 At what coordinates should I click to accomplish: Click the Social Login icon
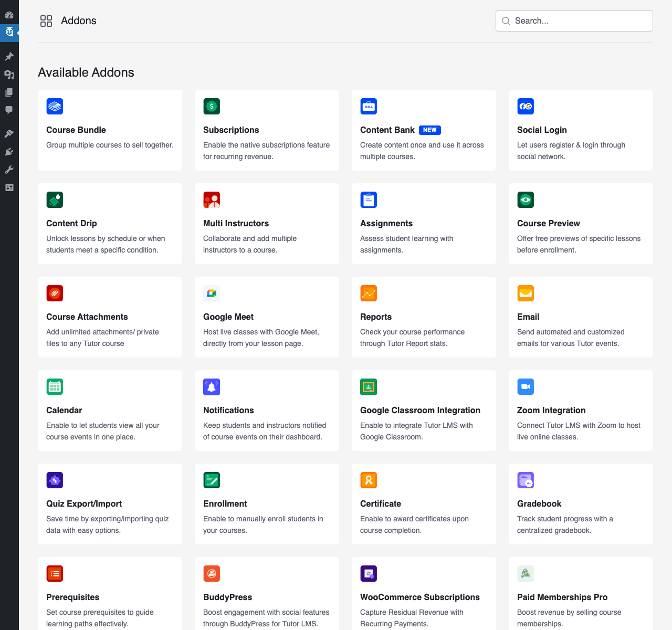[526, 107]
